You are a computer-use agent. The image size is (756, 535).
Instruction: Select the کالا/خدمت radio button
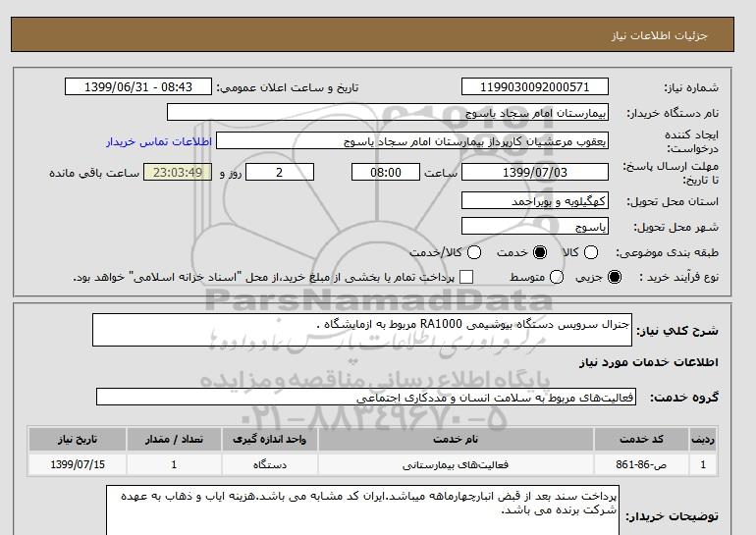474,252
